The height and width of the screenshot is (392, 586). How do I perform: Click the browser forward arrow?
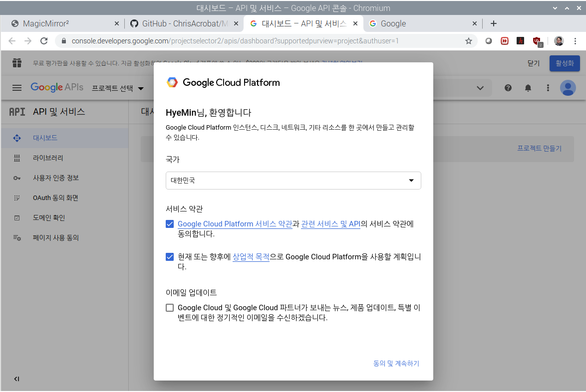pyautogui.click(x=28, y=41)
